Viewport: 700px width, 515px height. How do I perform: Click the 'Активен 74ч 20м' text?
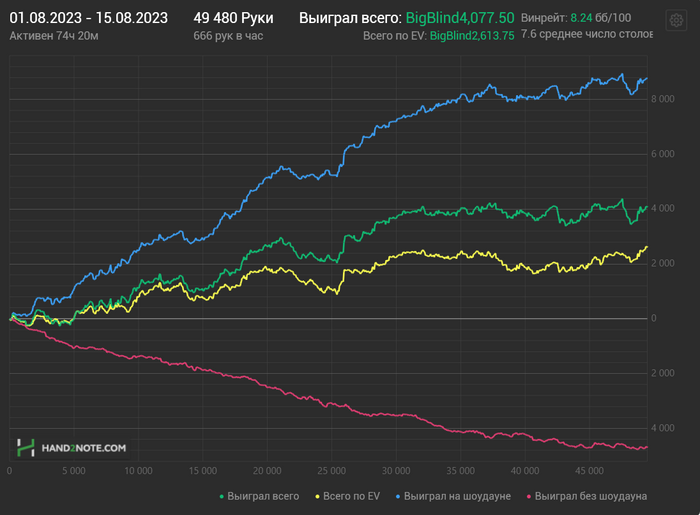click(54, 36)
